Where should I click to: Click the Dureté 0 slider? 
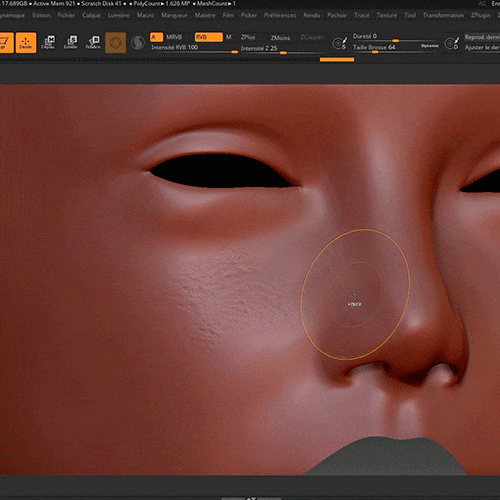point(395,38)
